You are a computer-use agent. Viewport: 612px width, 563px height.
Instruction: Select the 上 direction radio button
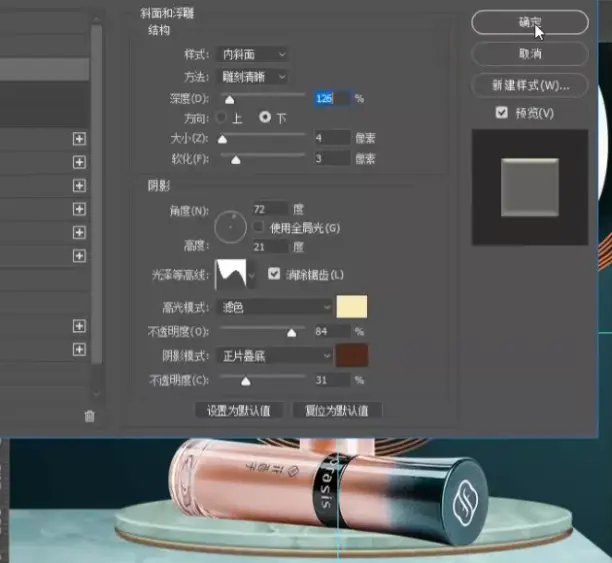(x=221, y=117)
